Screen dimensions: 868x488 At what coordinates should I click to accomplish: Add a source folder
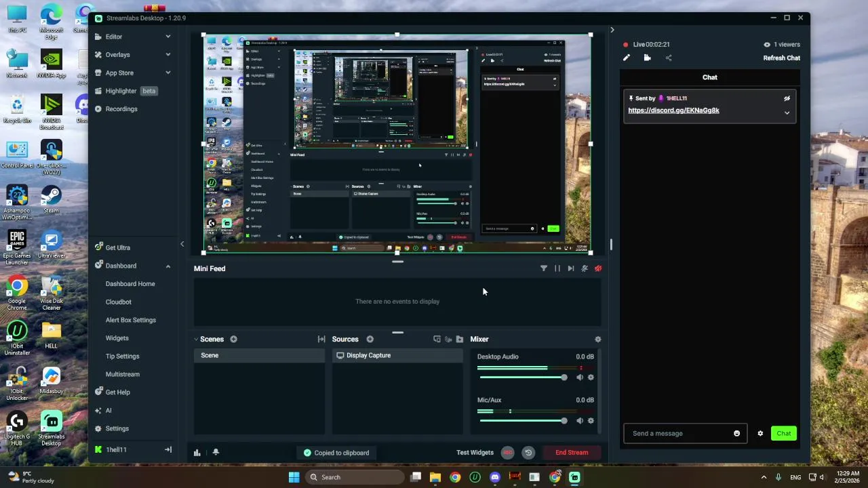[x=460, y=339]
